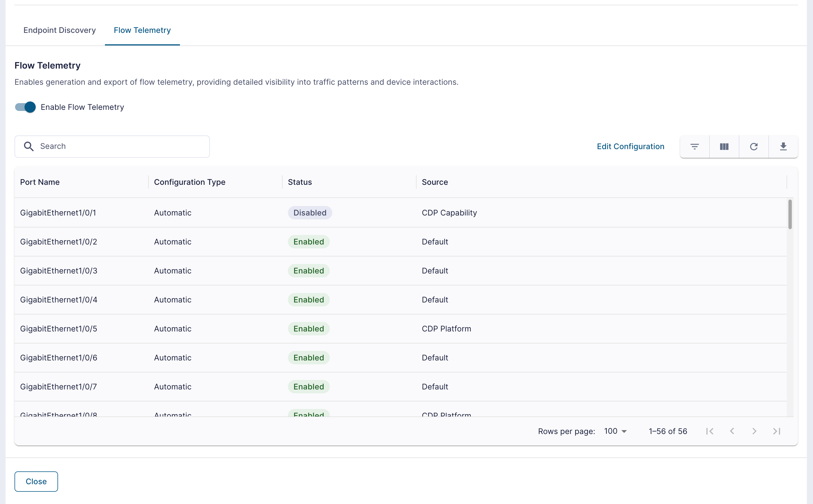
Task: Click the Enabled status badge for GigabitEthernet1/0/7
Action: (x=309, y=387)
